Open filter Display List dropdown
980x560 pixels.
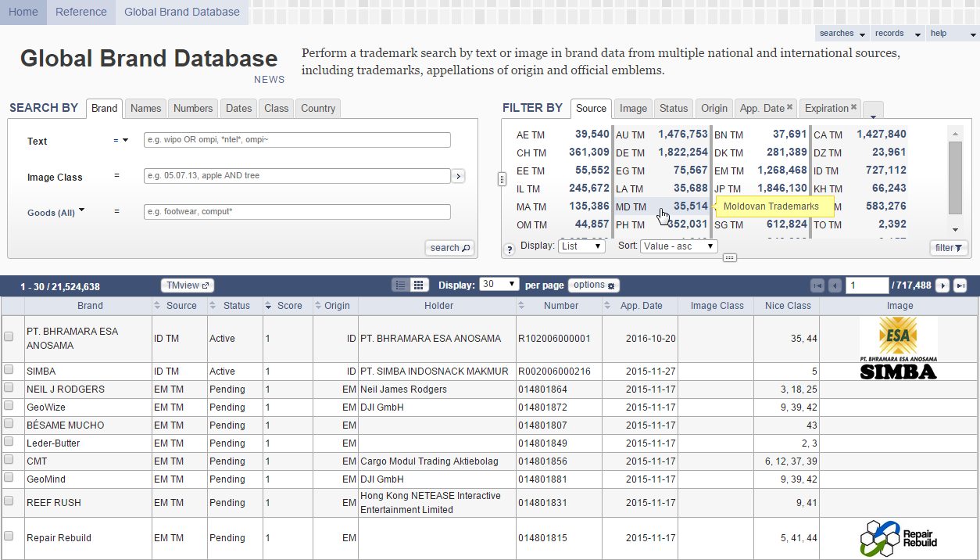point(581,246)
